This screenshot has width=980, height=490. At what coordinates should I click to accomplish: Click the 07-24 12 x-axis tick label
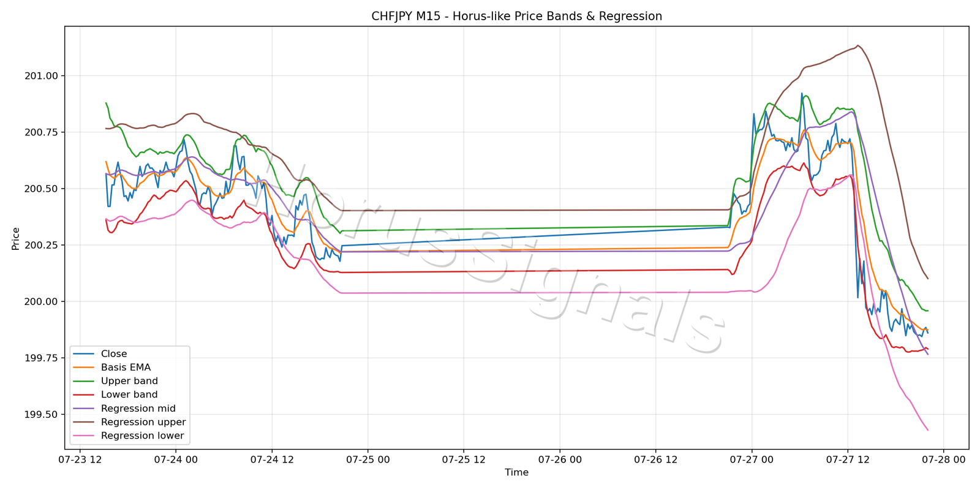pyautogui.click(x=272, y=459)
